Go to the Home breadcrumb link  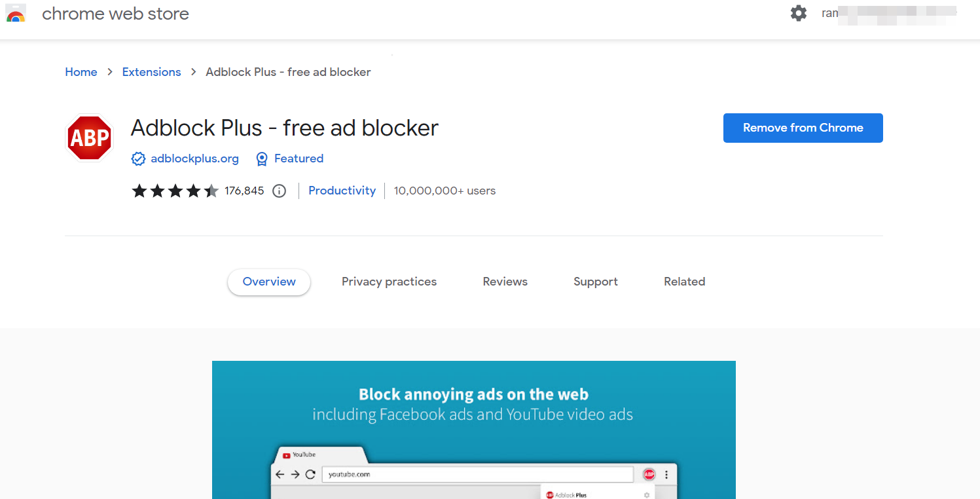coord(81,72)
